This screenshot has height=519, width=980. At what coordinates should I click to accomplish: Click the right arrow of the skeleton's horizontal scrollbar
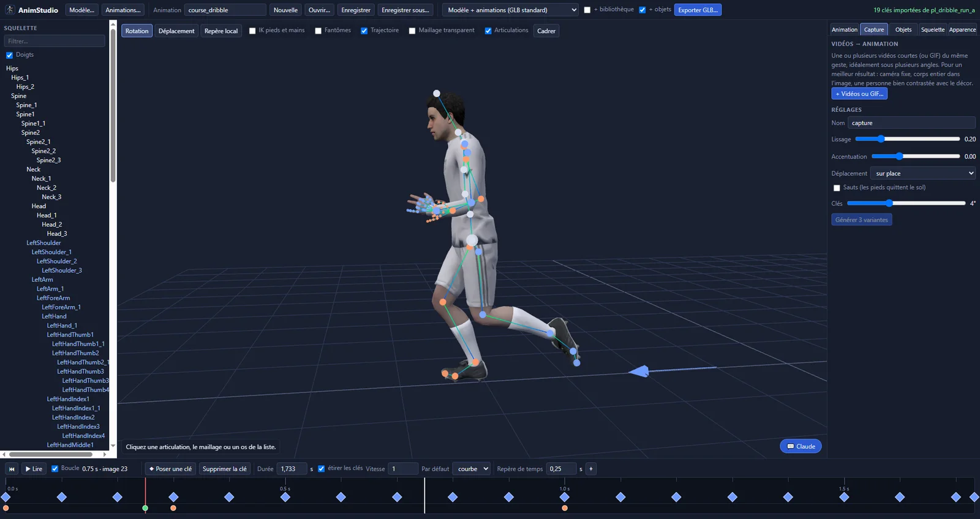click(x=105, y=454)
